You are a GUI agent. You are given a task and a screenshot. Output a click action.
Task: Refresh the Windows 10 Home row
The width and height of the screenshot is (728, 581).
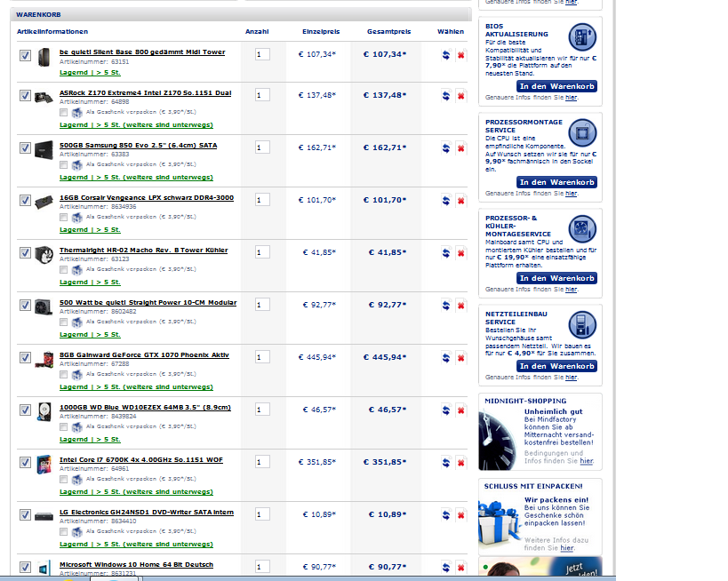tap(445, 568)
